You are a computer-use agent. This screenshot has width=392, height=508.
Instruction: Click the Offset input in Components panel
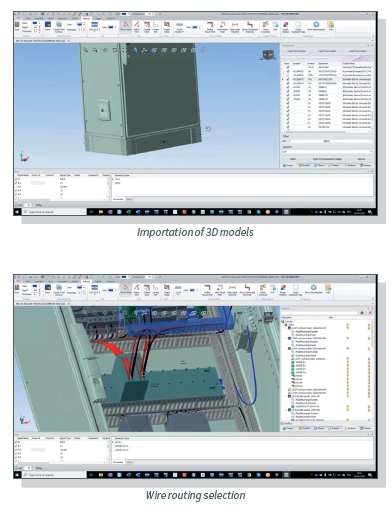click(305, 141)
